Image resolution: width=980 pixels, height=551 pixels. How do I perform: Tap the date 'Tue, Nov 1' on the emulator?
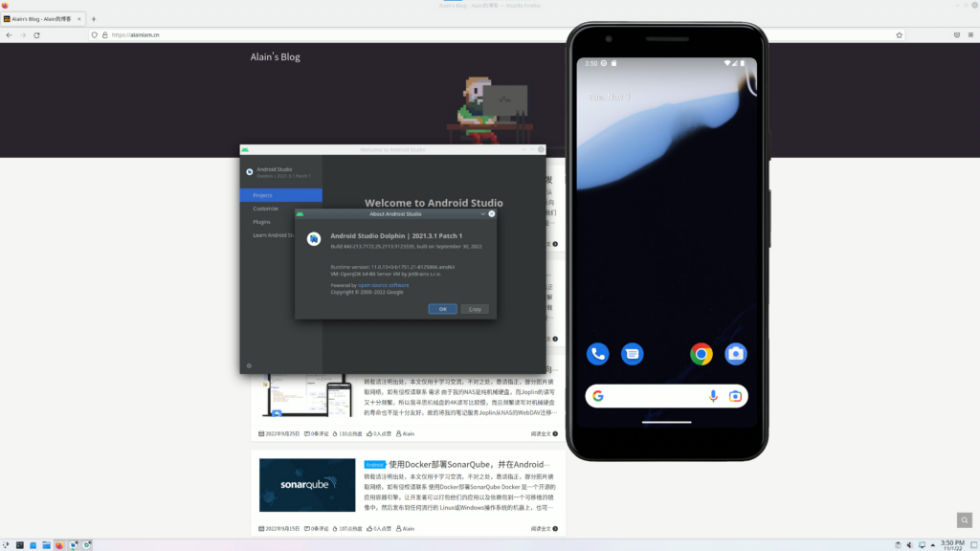(610, 97)
